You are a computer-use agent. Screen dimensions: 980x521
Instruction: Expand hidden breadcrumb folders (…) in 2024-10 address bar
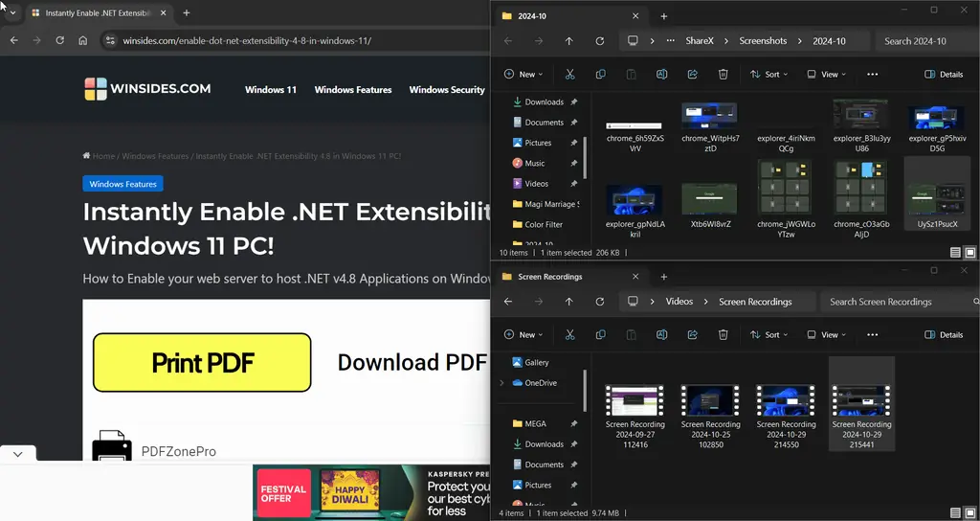click(x=671, y=40)
